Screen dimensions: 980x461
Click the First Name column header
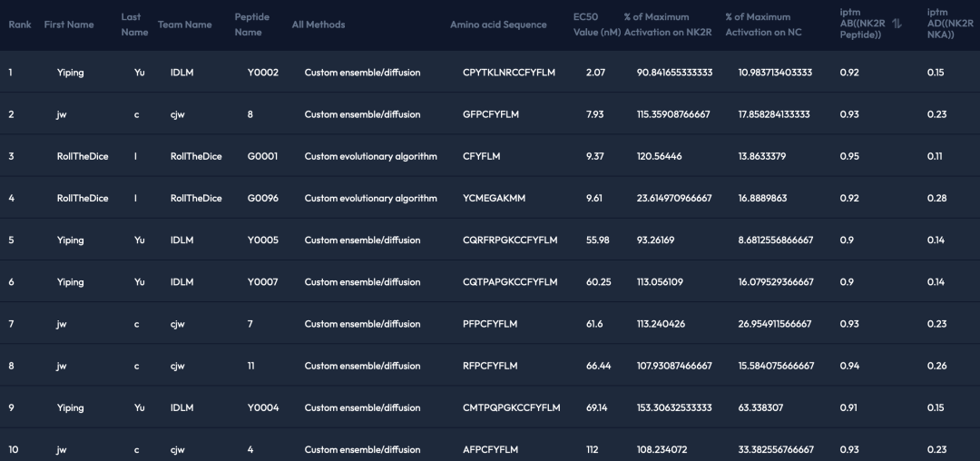69,25
